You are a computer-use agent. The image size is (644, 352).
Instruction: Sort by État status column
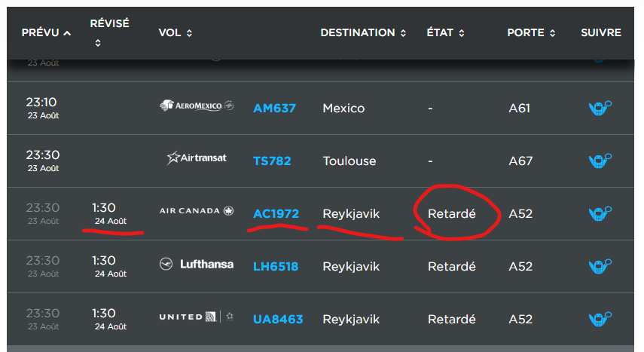(445, 33)
